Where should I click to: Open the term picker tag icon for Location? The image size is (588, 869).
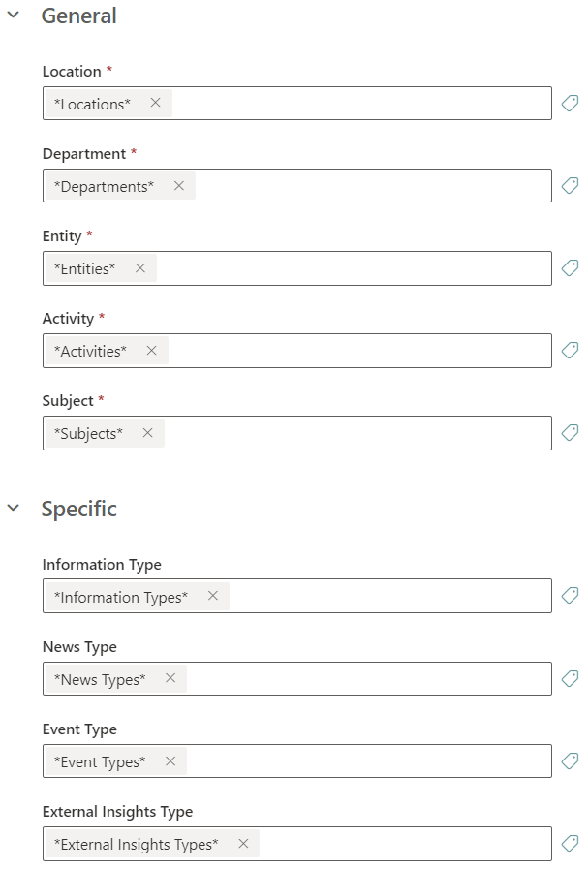570,103
